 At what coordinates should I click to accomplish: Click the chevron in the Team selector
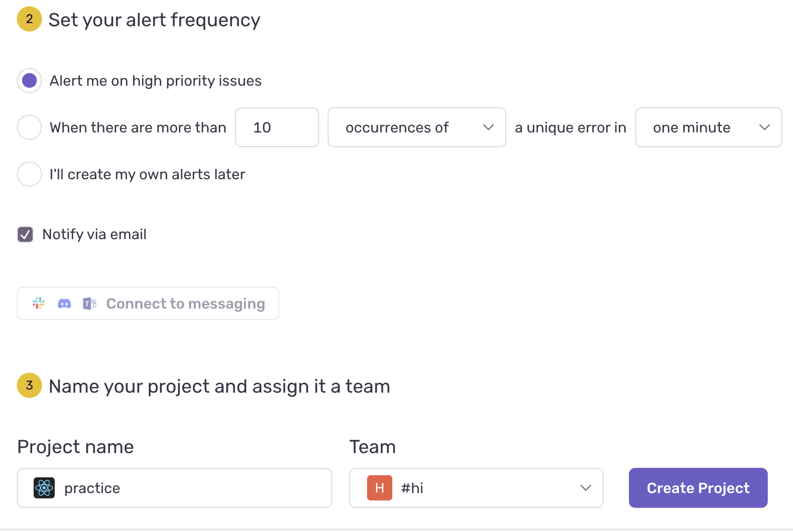(x=585, y=488)
